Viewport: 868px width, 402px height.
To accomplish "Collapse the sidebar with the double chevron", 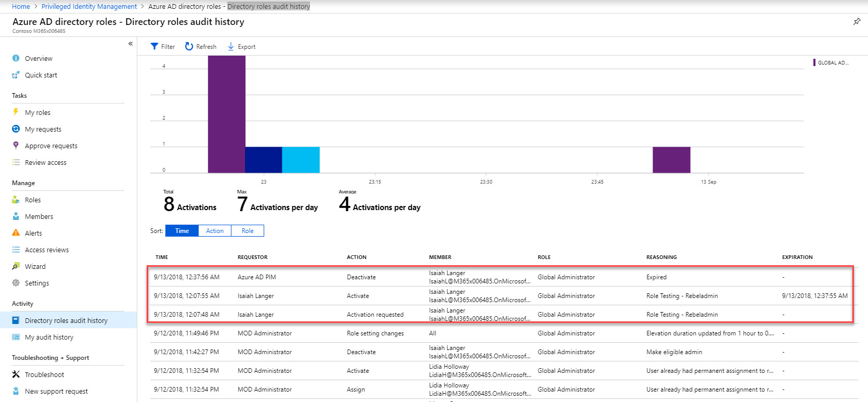I will point(131,44).
